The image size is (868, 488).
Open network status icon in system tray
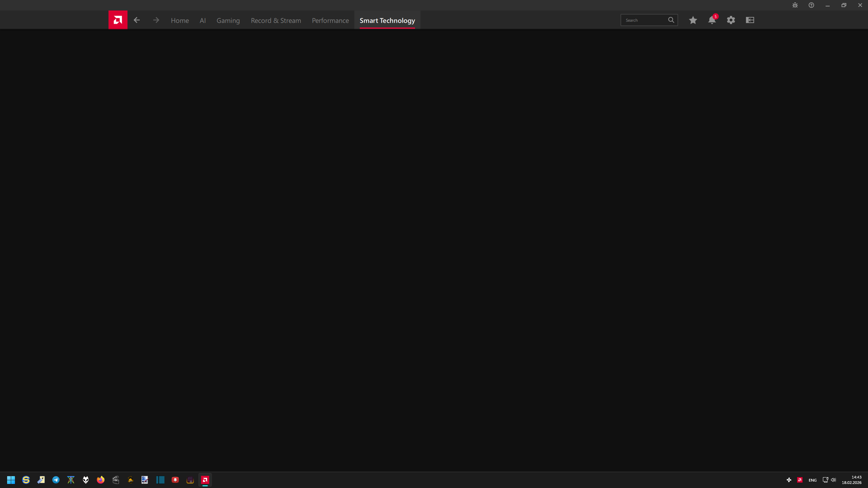(x=826, y=480)
